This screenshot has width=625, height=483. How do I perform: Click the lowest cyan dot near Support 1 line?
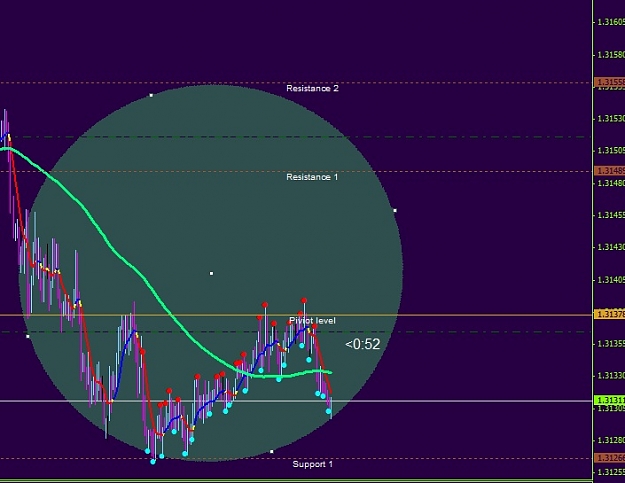[x=153, y=462]
